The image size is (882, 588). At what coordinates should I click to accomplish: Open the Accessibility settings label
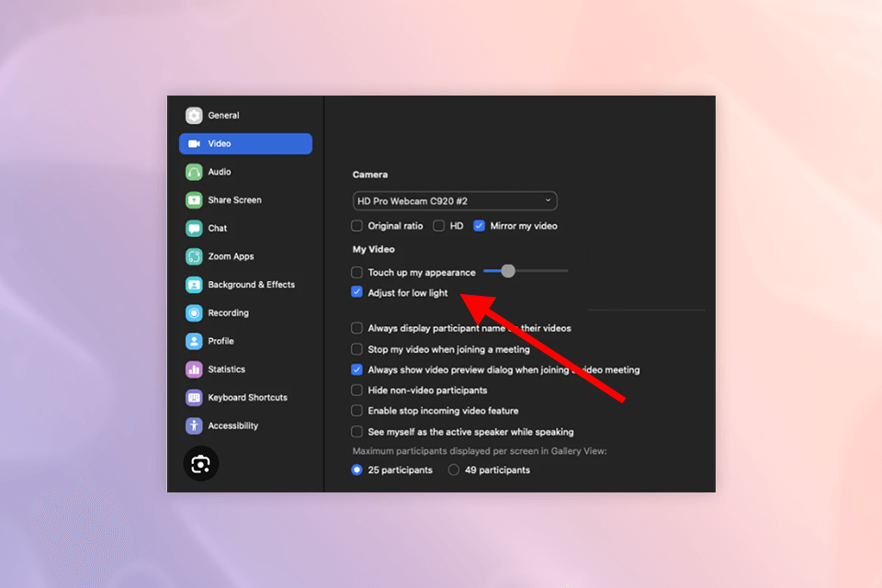(232, 425)
